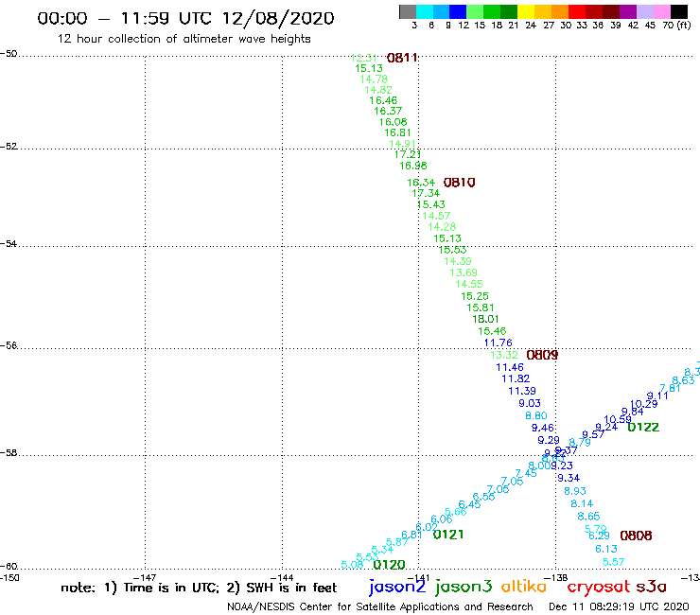Click the green time label 0120
The height and width of the screenshot is (615, 700).
[x=389, y=565]
